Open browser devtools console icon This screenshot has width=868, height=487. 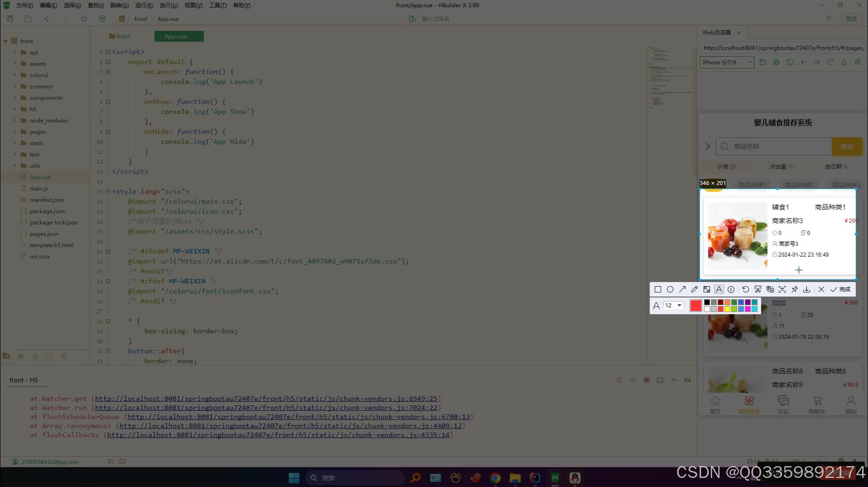tap(790, 63)
